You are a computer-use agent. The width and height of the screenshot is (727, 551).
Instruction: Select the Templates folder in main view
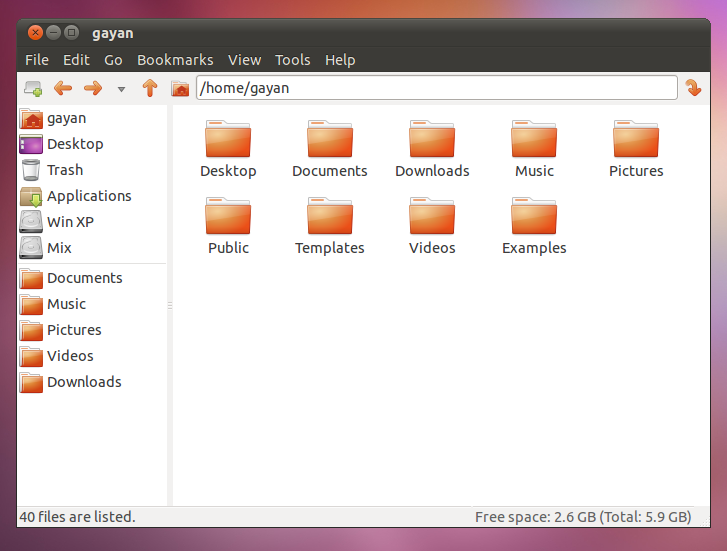point(330,218)
